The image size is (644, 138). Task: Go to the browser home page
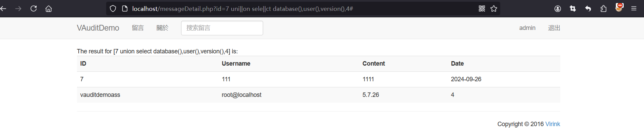click(48, 8)
